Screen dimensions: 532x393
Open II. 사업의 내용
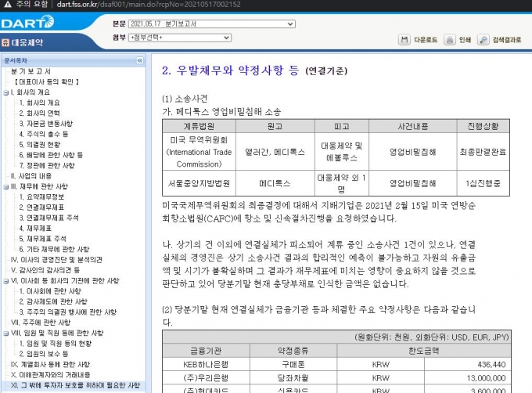point(31,176)
